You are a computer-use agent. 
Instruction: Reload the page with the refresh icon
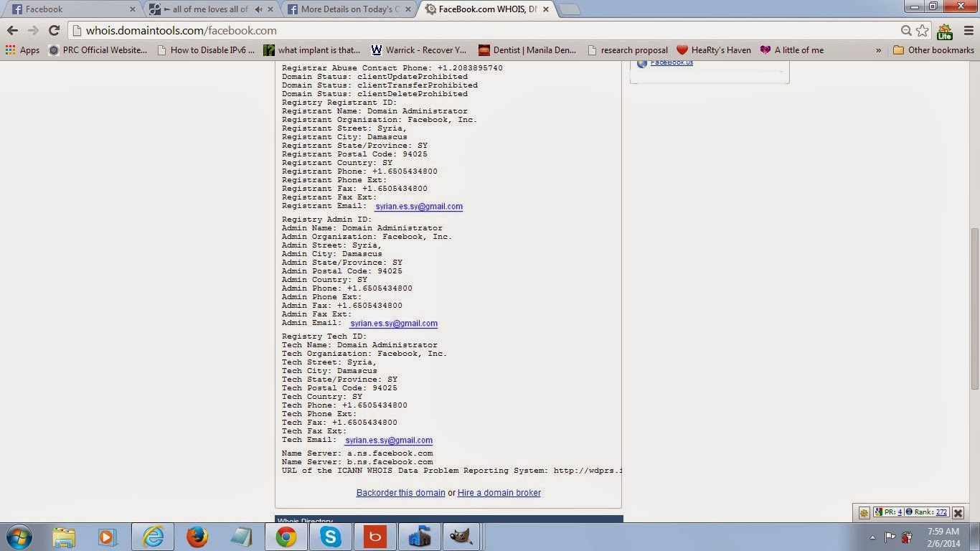tap(54, 30)
